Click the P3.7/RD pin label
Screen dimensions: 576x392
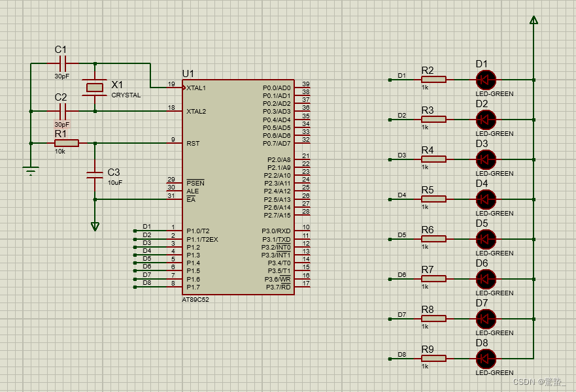click(x=278, y=287)
